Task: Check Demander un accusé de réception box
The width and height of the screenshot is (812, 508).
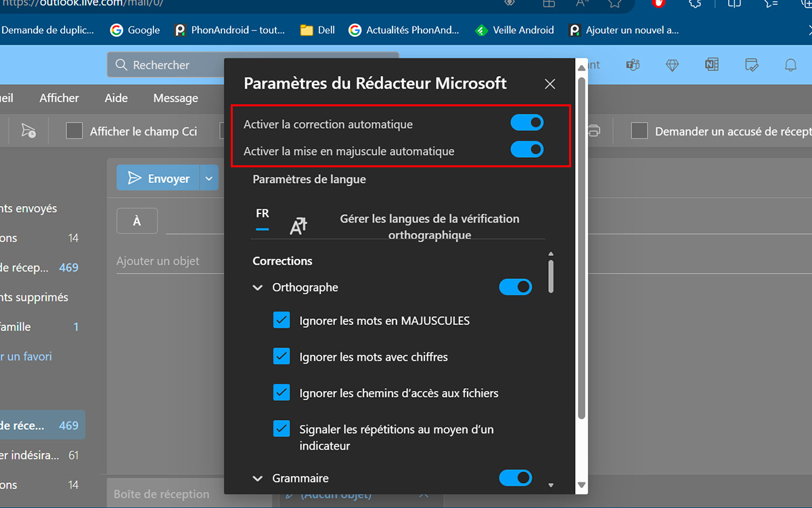Action: coord(639,131)
